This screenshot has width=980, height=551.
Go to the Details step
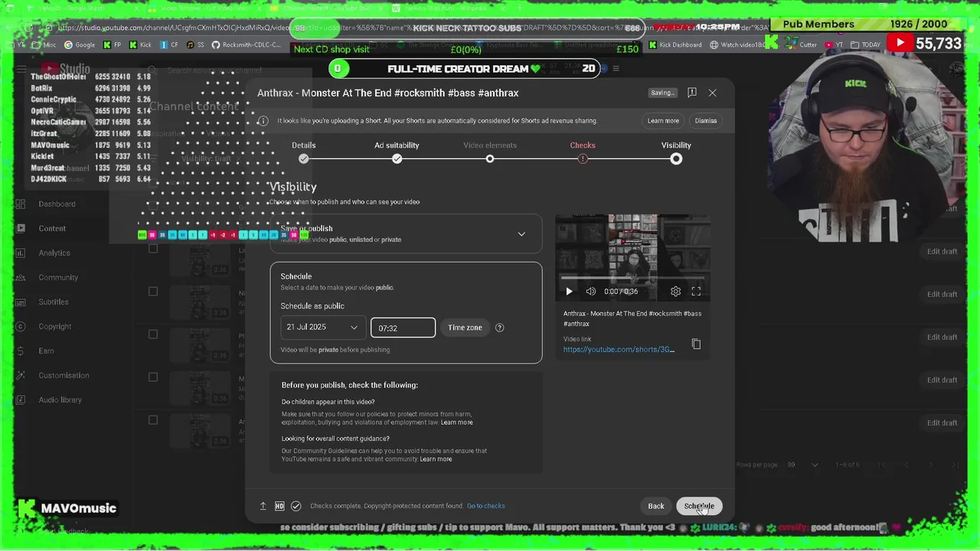(304, 152)
